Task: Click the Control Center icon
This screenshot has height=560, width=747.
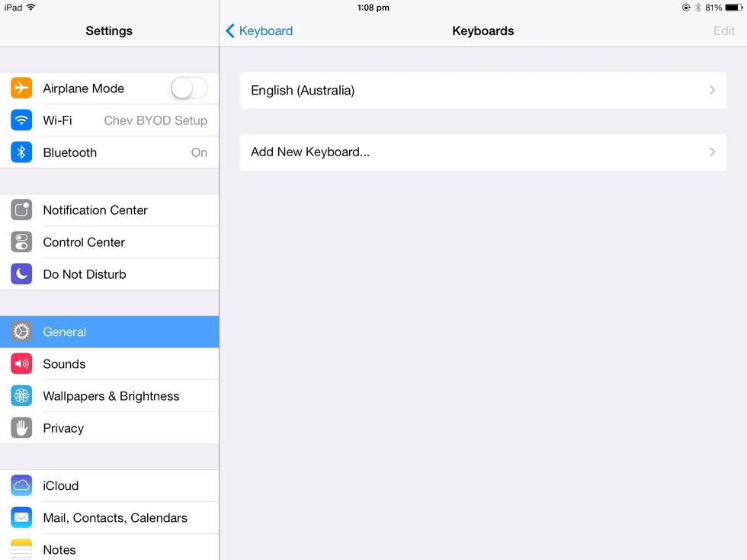Action: [21, 242]
